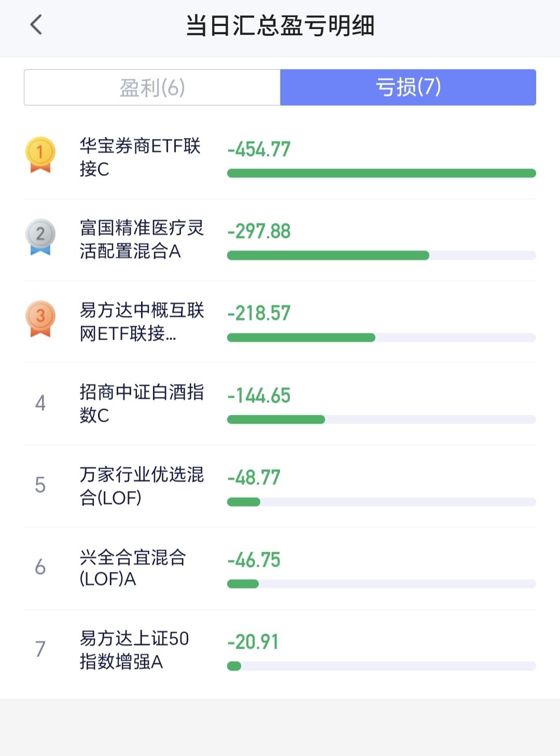Click the page title 当日汇总盈亏明细

click(x=280, y=25)
